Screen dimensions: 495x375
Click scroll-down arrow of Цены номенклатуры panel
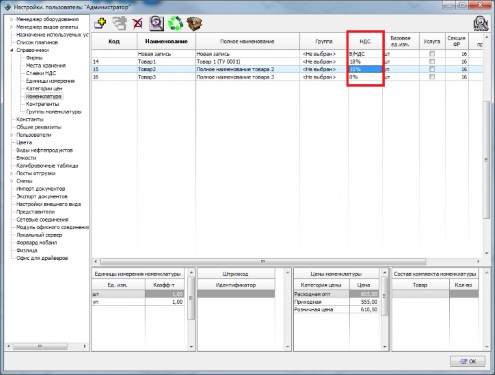point(384,347)
